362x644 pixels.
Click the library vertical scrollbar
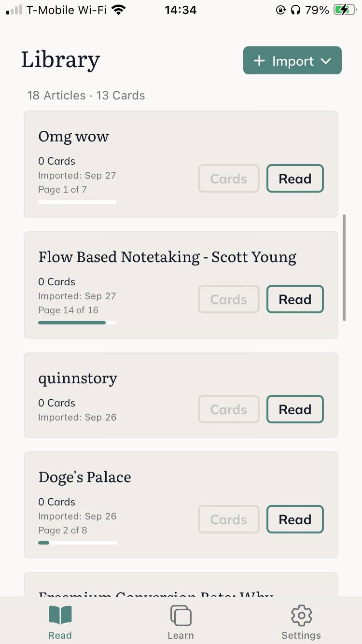point(344,267)
